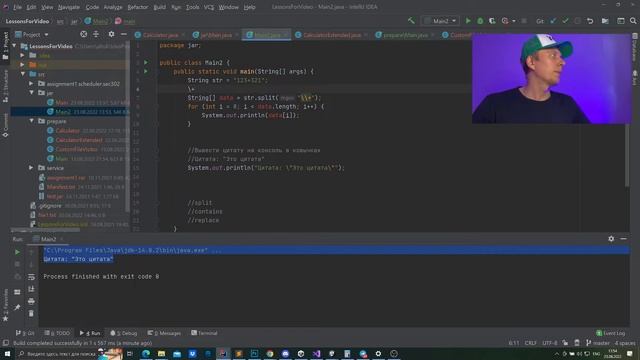
Task: Open the Refactor menu
Action: point(138,7)
